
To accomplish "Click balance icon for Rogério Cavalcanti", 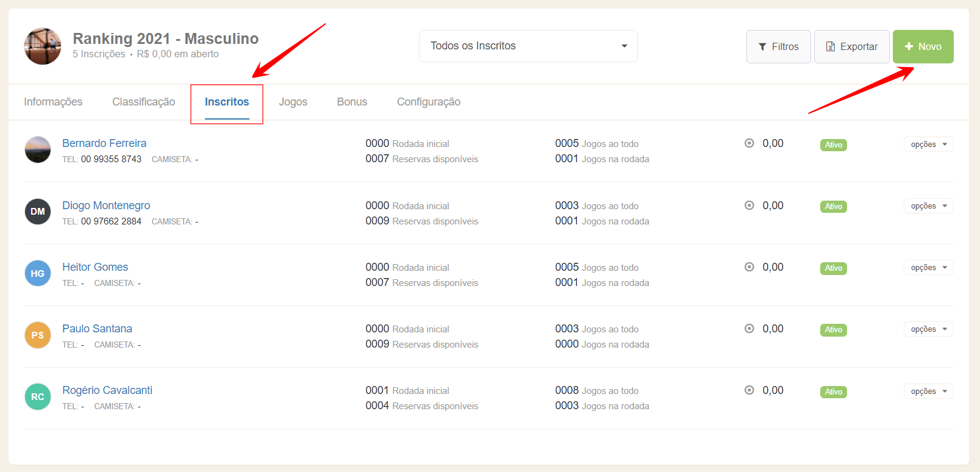I will 749,390.
